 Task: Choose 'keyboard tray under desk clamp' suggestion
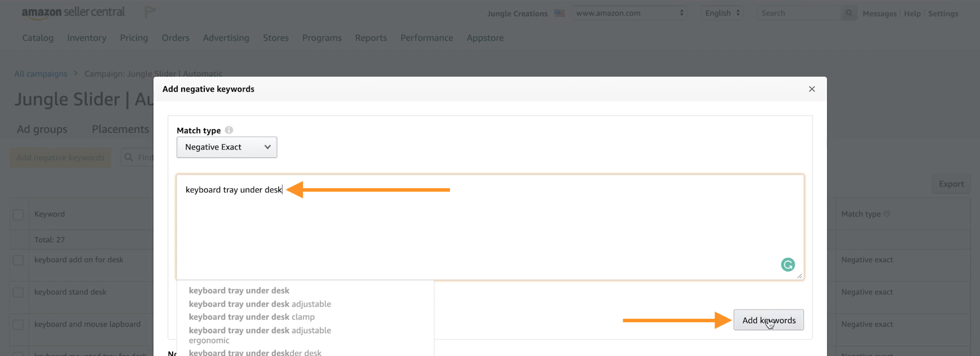(x=251, y=317)
